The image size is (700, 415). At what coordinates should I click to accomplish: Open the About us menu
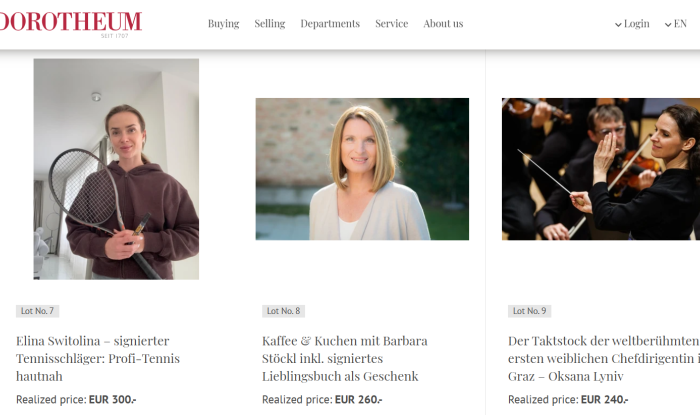pos(443,24)
